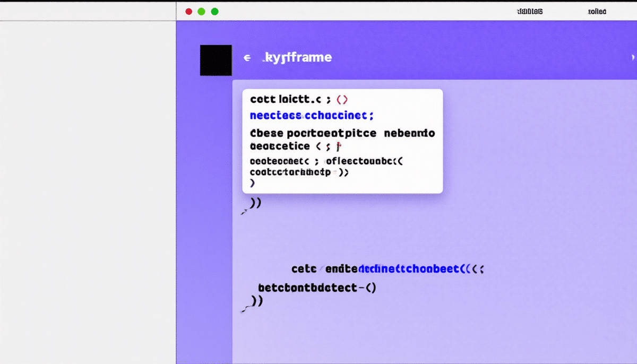Place cursor on "deoccetice" code line

point(280,146)
